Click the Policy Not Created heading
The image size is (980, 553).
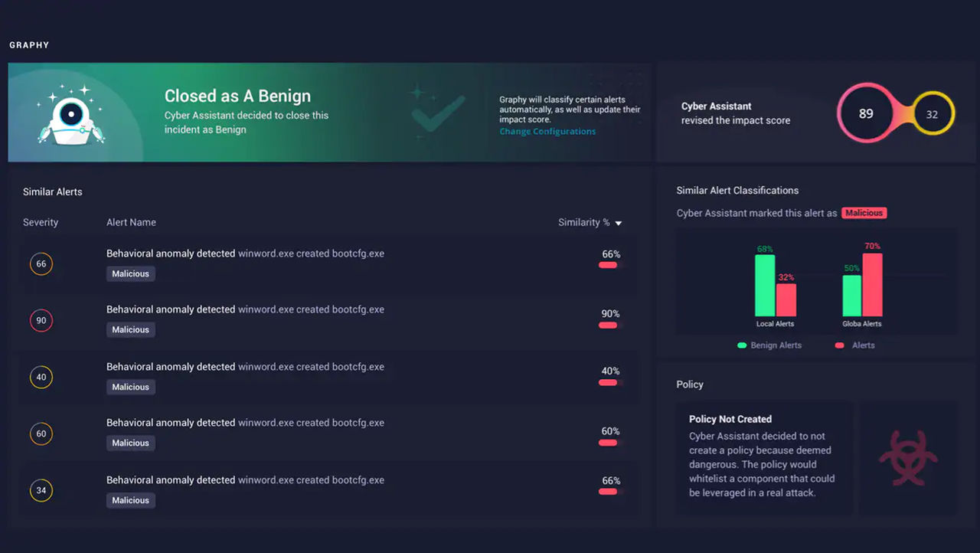point(730,419)
